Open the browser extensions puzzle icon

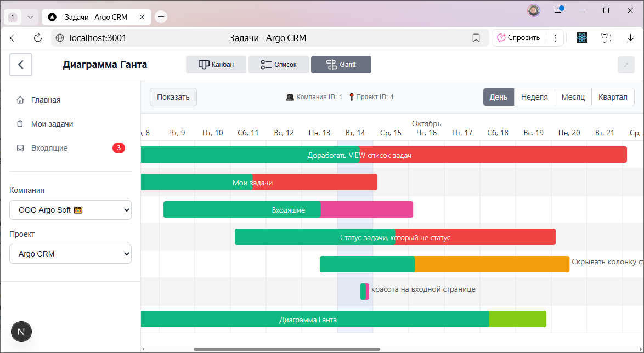tap(606, 38)
